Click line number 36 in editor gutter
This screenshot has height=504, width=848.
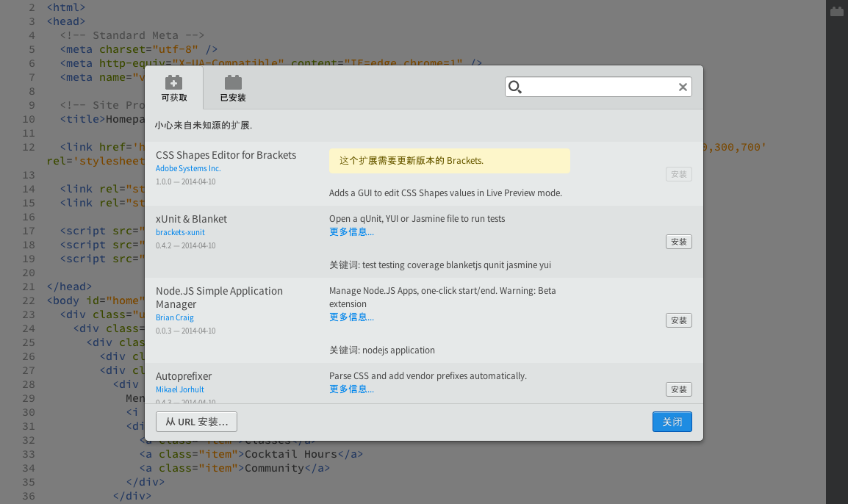tap(29, 496)
